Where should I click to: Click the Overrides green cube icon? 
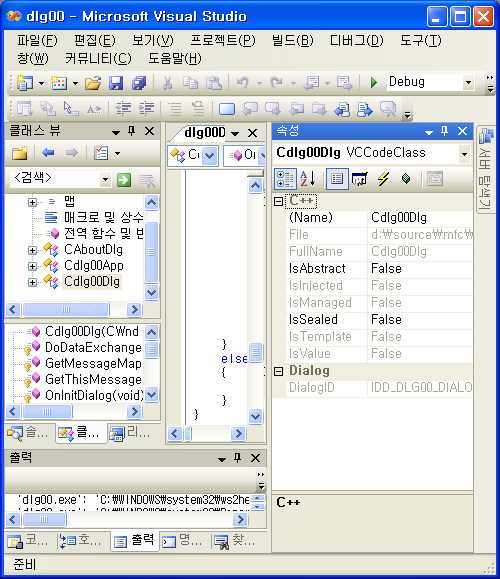click(x=406, y=179)
